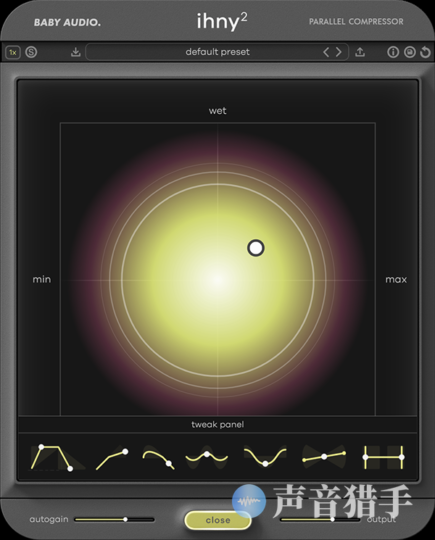435x540 pixels.
Task: Click the S solo icon
Action: coord(31,52)
